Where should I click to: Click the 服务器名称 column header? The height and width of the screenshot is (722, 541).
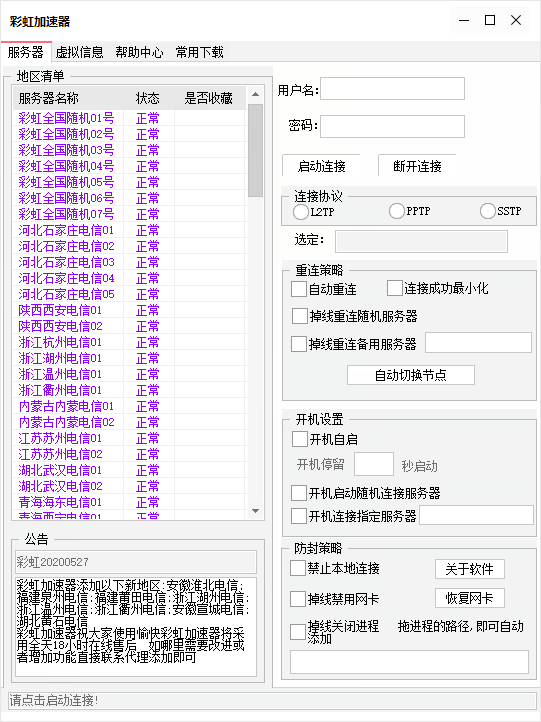68,98
